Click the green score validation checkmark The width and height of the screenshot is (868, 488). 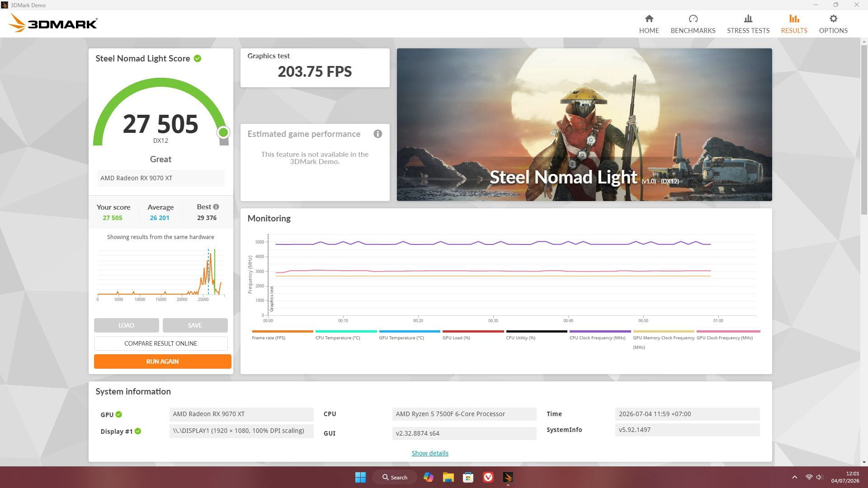click(x=198, y=58)
